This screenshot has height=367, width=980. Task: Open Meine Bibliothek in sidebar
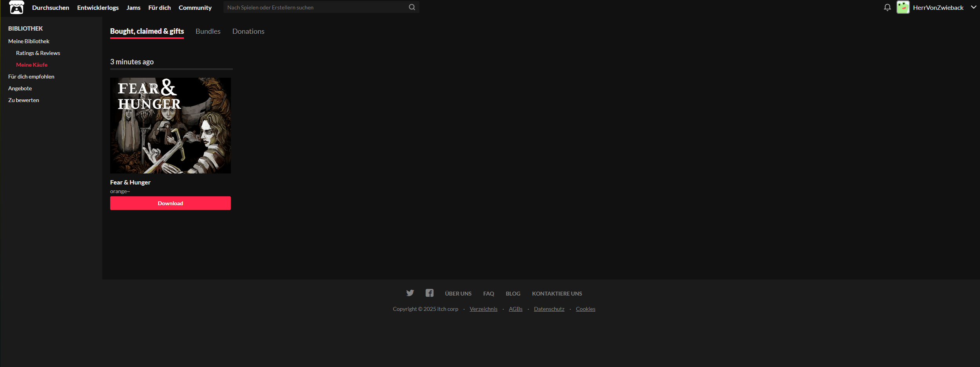click(x=29, y=41)
